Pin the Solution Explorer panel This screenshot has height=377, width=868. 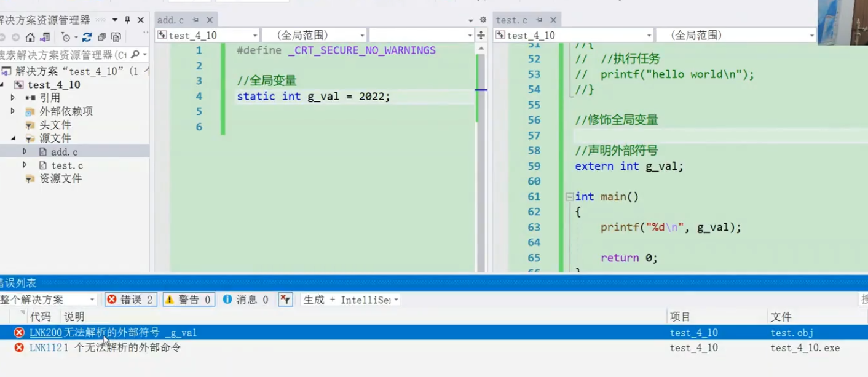(127, 20)
